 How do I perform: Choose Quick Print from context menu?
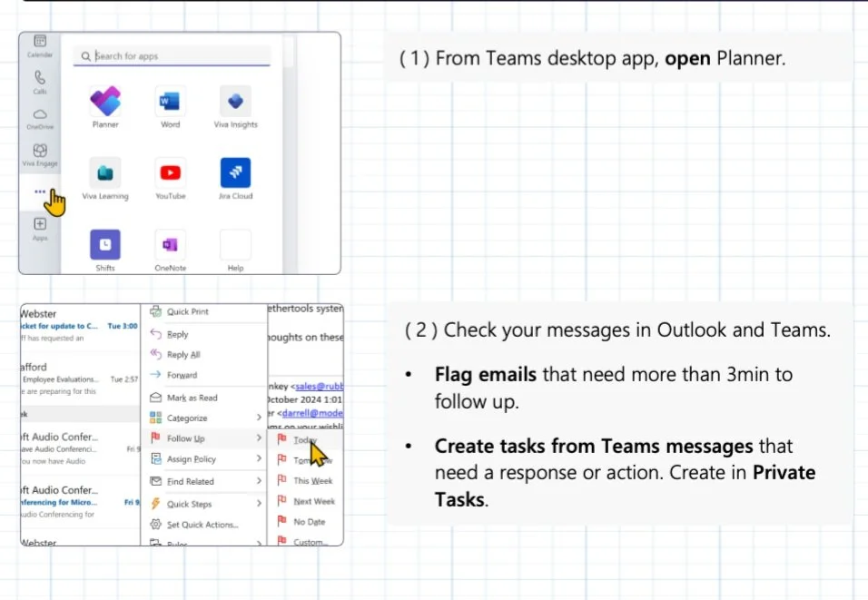203,311
